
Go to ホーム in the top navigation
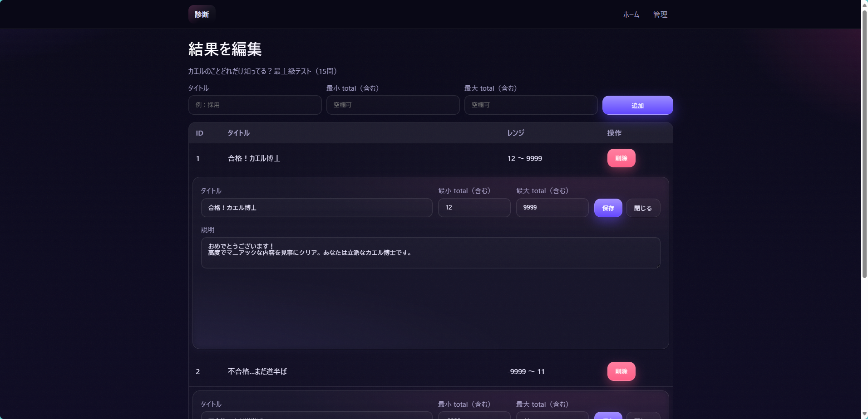(x=631, y=15)
